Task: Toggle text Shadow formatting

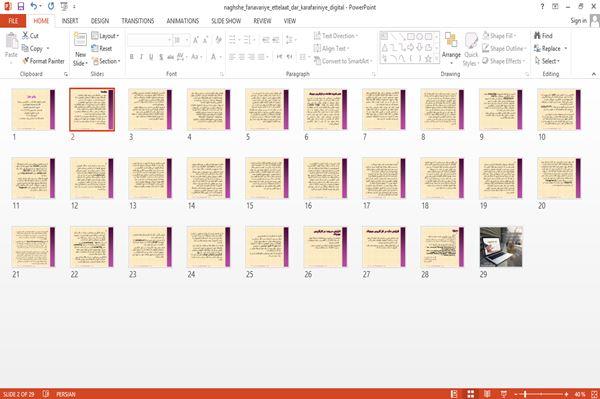Action: coord(161,57)
